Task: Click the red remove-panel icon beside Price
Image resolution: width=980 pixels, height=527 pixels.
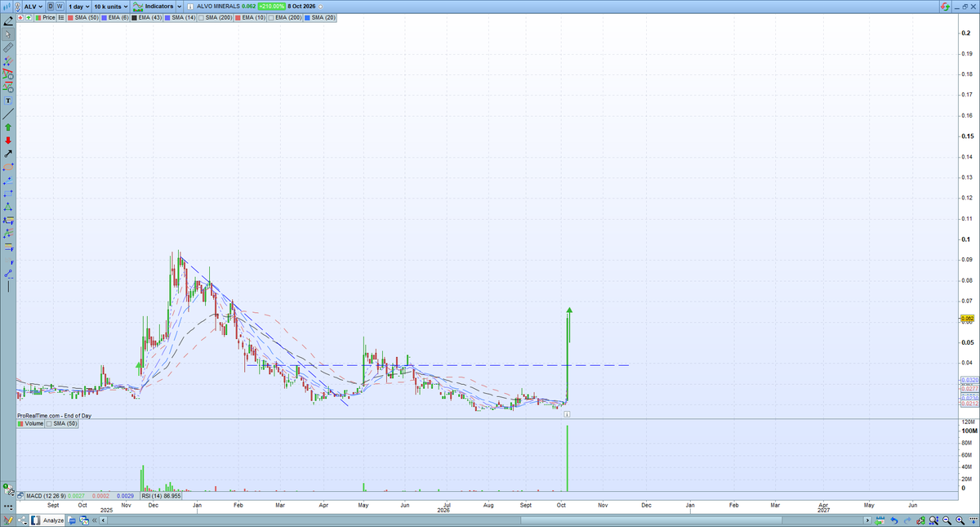Action: (x=20, y=17)
